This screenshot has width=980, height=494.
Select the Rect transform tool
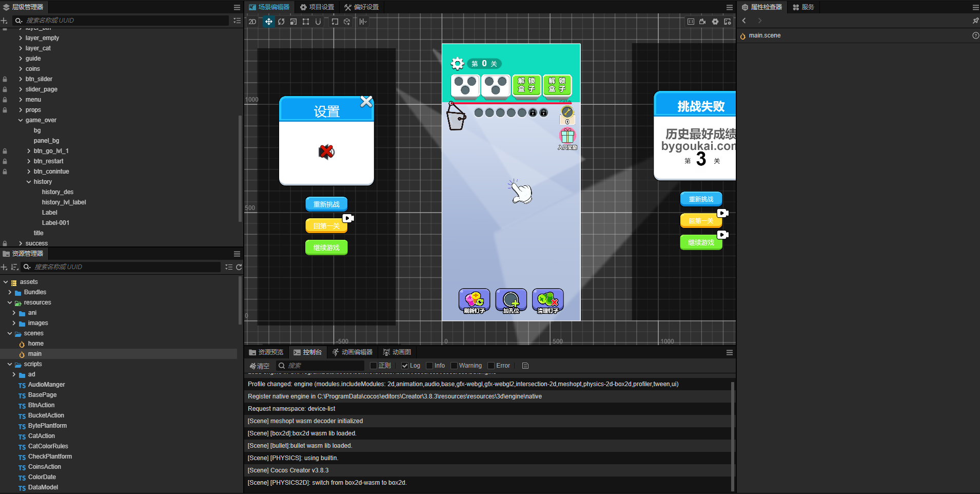pos(306,22)
